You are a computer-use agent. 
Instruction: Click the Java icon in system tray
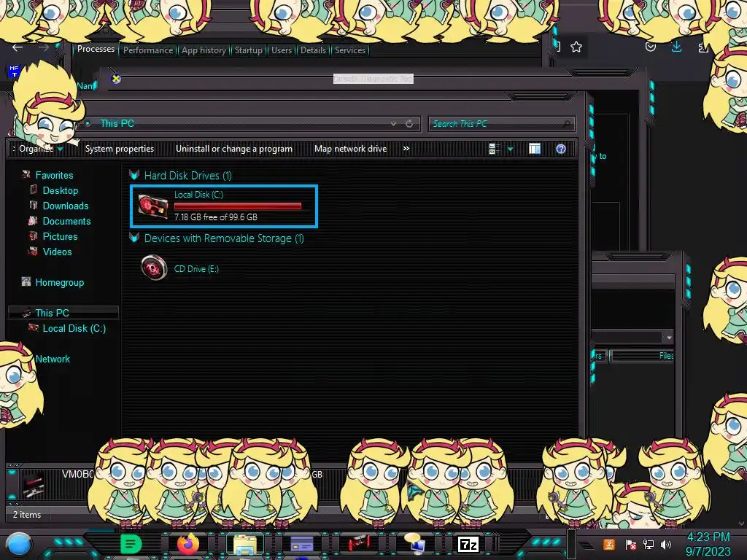click(x=608, y=544)
